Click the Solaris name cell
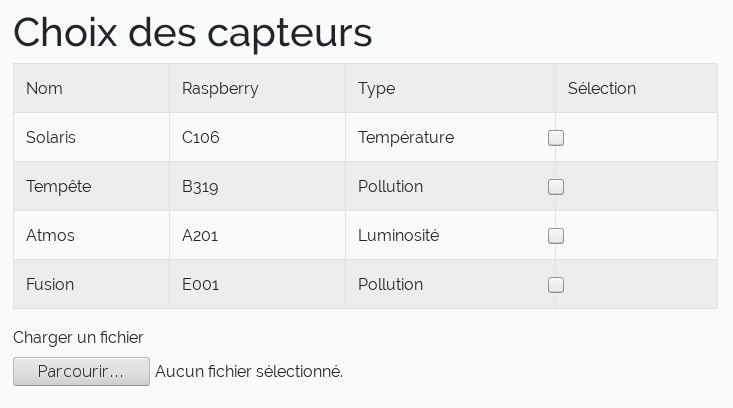 [x=51, y=137]
